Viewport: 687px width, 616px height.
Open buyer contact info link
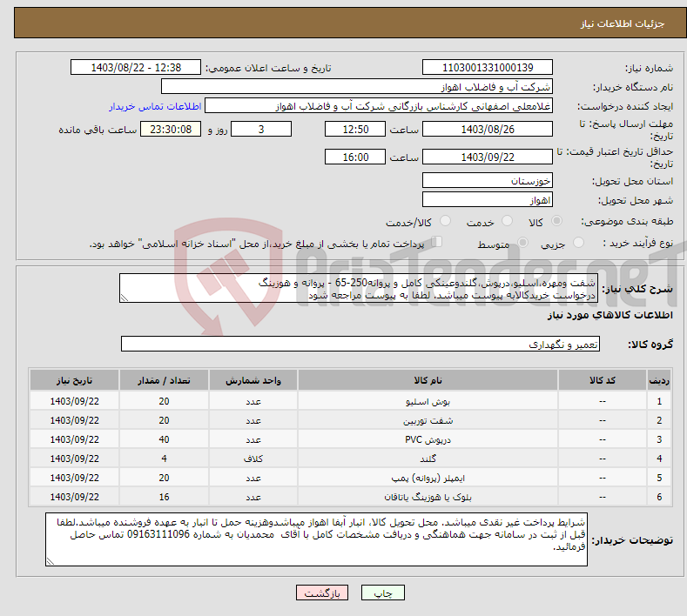155,106
